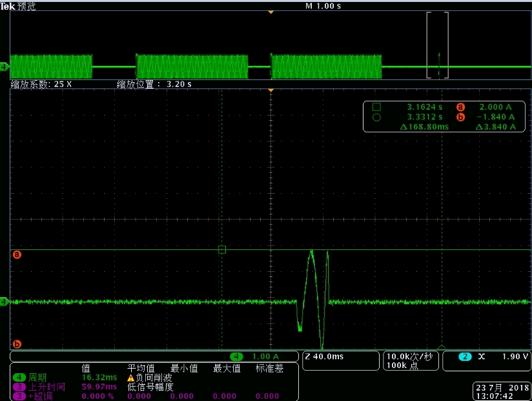Click the 最大值 column header
Image resolution: width=532 pixels, height=401 pixels.
coord(227,369)
